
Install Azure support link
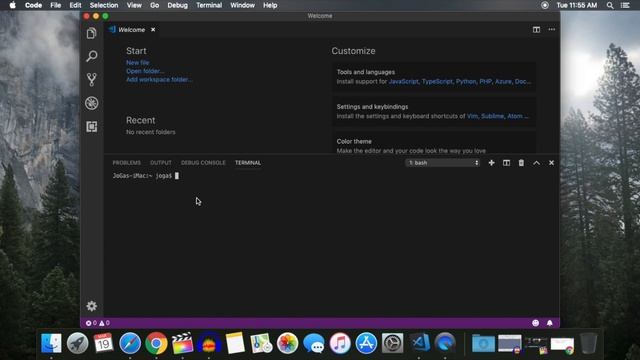click(503, 82)
